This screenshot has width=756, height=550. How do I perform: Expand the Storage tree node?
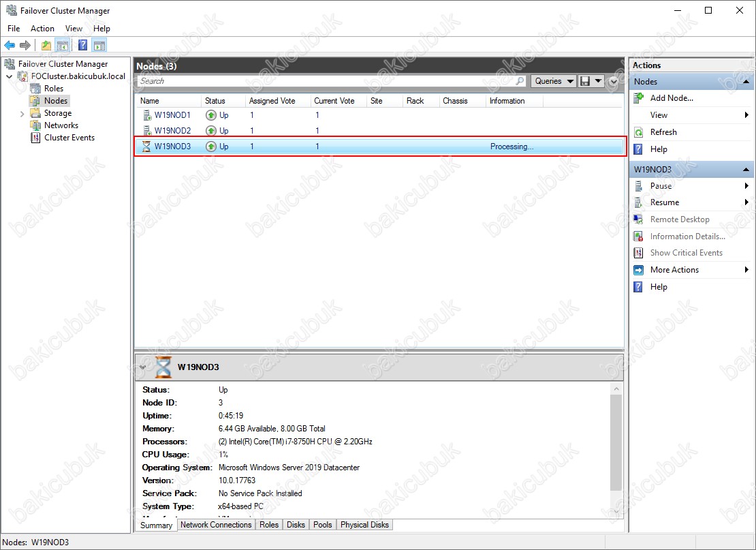(x=22, y=114)
